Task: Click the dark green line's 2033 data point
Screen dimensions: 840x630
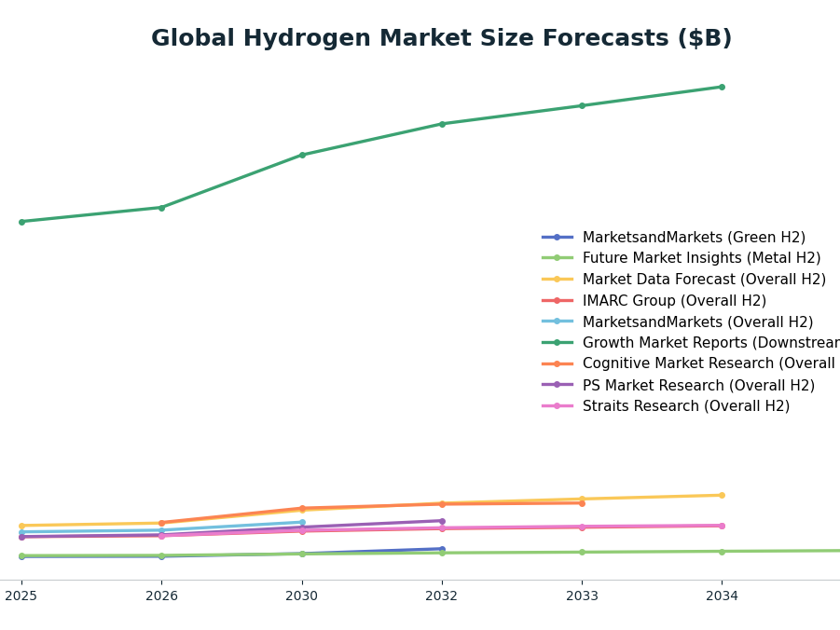Action: click(583, 105)
